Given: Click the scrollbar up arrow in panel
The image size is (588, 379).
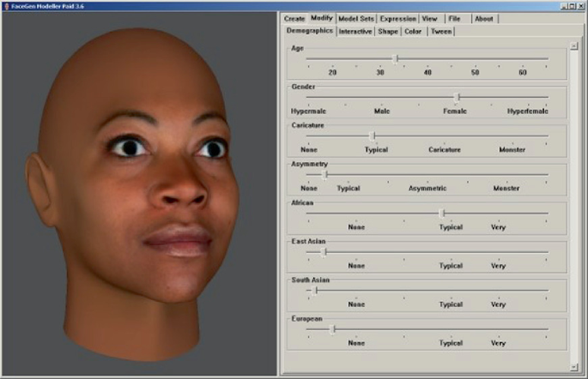Looking at the screenshot, I should (573, 46).
